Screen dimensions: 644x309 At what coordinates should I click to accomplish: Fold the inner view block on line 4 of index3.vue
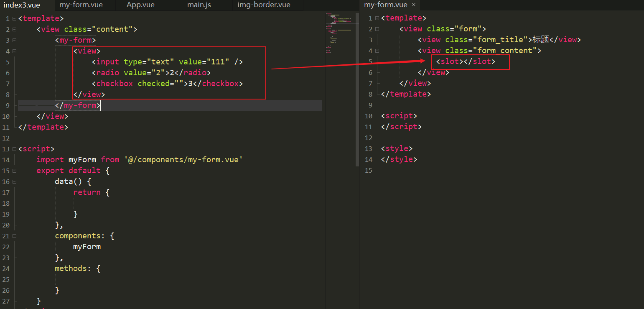click(15, 51)
